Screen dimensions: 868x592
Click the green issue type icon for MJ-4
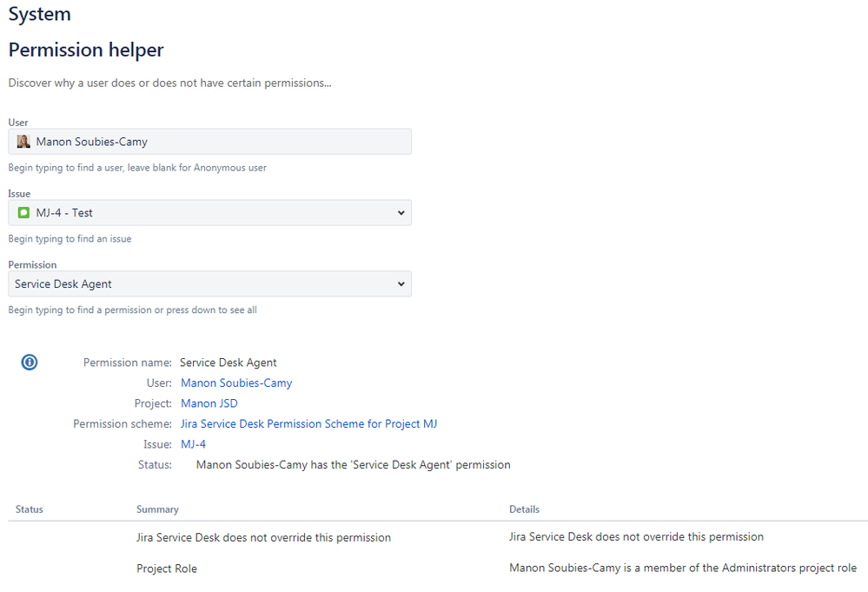[22, 212]
